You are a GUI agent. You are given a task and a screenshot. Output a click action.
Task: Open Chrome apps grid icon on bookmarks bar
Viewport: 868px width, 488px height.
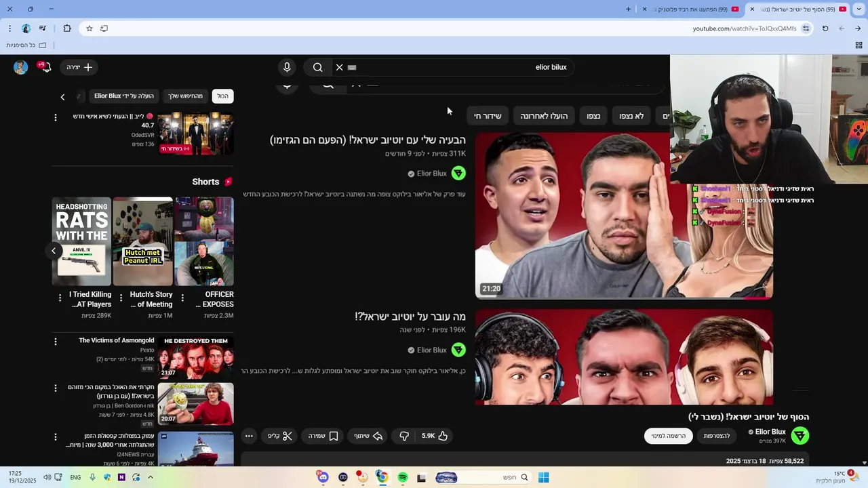(x=859, y=45)
